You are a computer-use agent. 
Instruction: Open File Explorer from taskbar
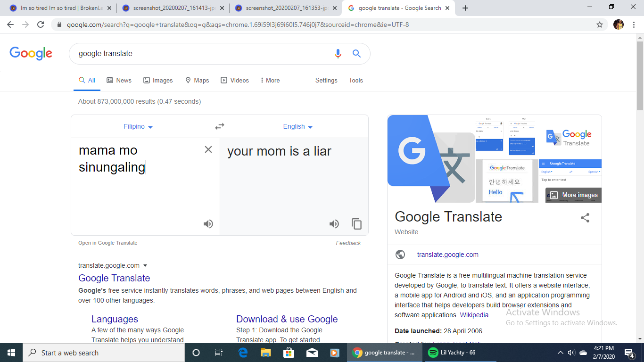click(266, 353)
